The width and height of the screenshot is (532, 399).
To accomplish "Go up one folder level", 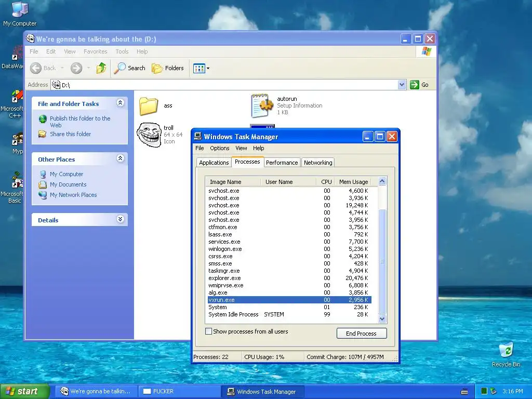I will pyautogui.click(x=101, y=68).
